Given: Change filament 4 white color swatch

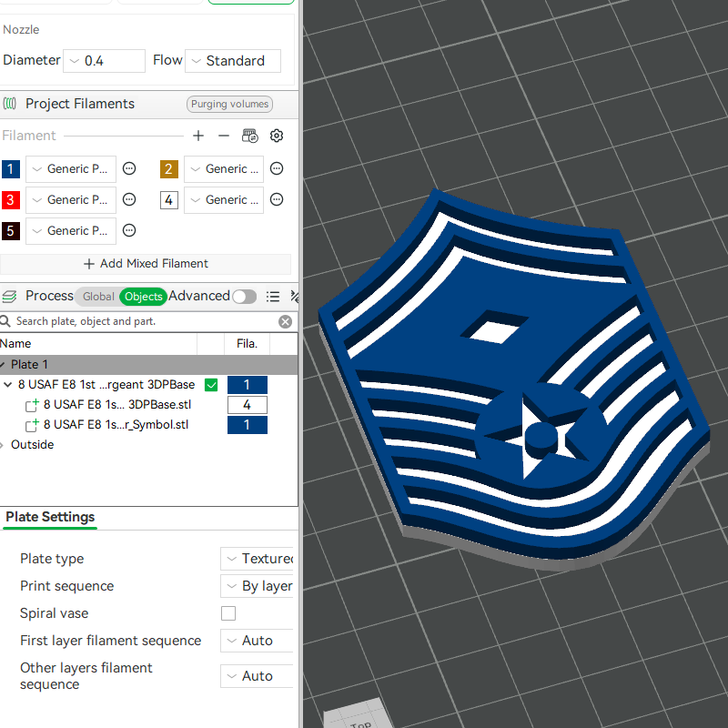Looking at the screenshot, I should click(169, 200).
